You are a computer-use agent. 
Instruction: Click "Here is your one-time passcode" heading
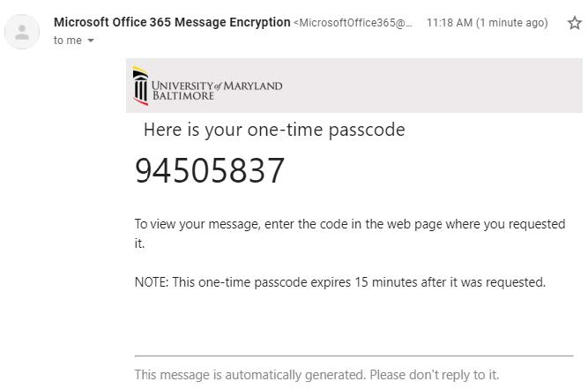point(274,130)
